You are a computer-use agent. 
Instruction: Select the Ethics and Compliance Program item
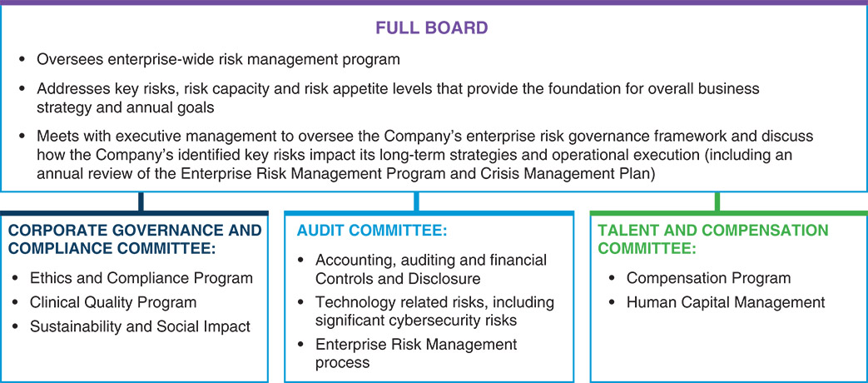point(141,278)
